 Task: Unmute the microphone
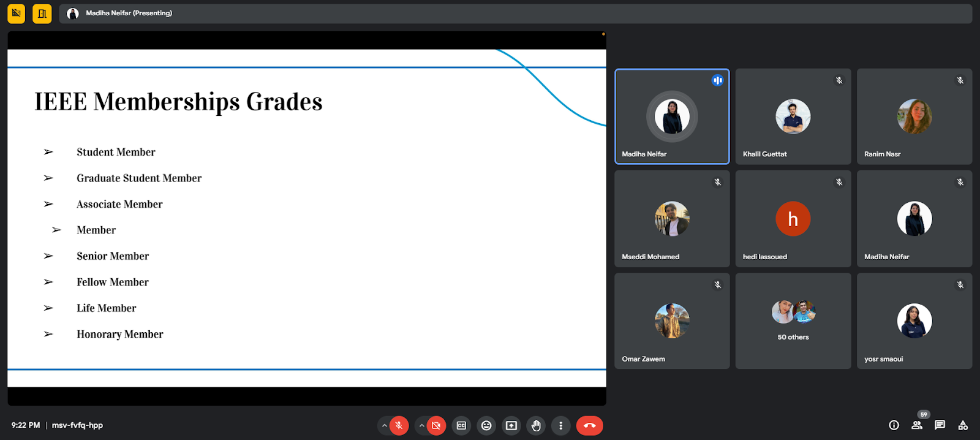(399, 425)
